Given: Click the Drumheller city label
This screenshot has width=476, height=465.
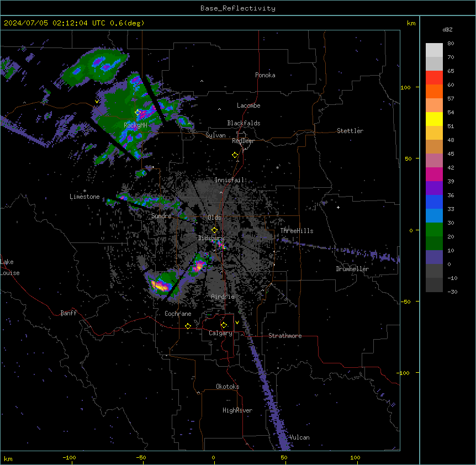Looking at the screenshot, I should click(x=352, y=269).
